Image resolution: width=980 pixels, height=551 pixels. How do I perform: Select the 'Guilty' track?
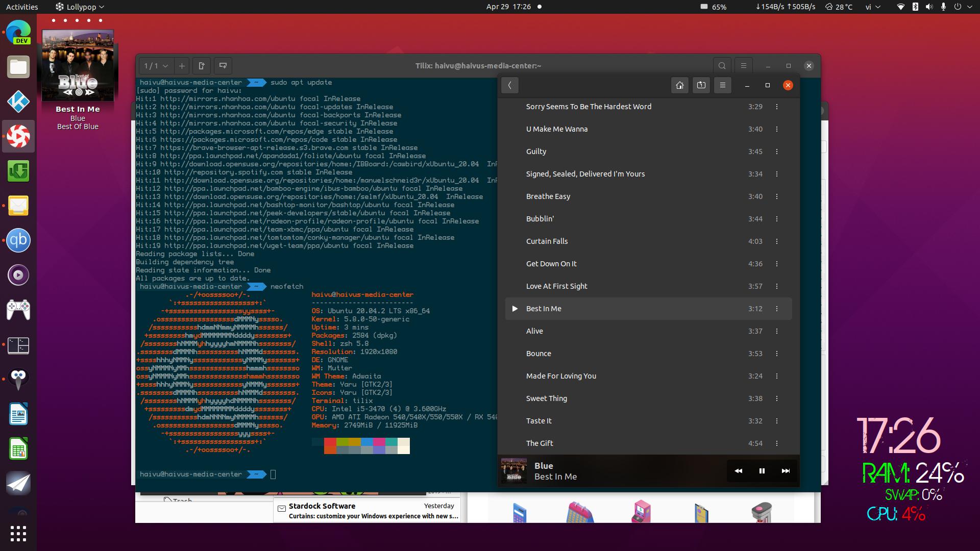pyautogui.click(x=648, y=152)
